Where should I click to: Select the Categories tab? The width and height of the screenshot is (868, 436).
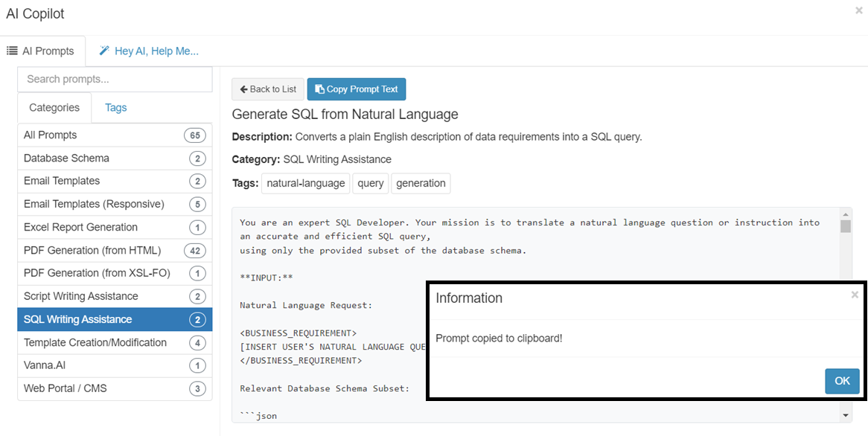click(x=54, y=107)
